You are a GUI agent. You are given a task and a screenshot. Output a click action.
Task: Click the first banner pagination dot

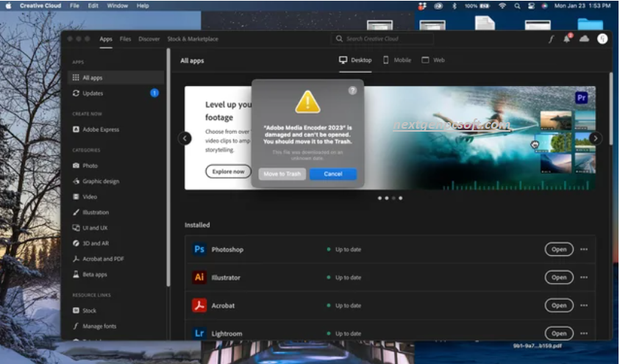380,198
